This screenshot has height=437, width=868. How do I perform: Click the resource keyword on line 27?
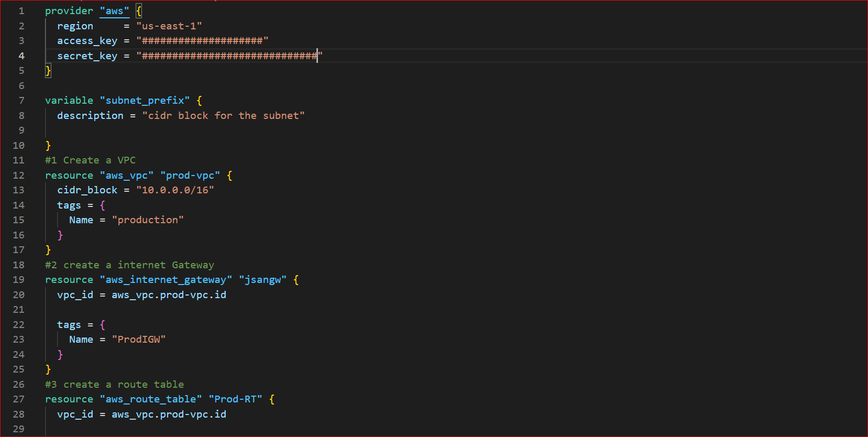(x=69, y=399)
